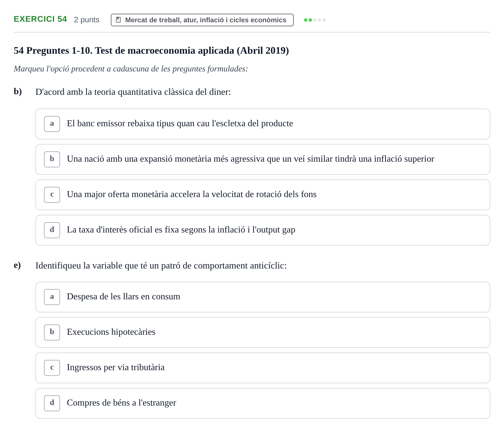
Task: Choose letter b box Execucions hipotecàries
Action: point(52,332)
